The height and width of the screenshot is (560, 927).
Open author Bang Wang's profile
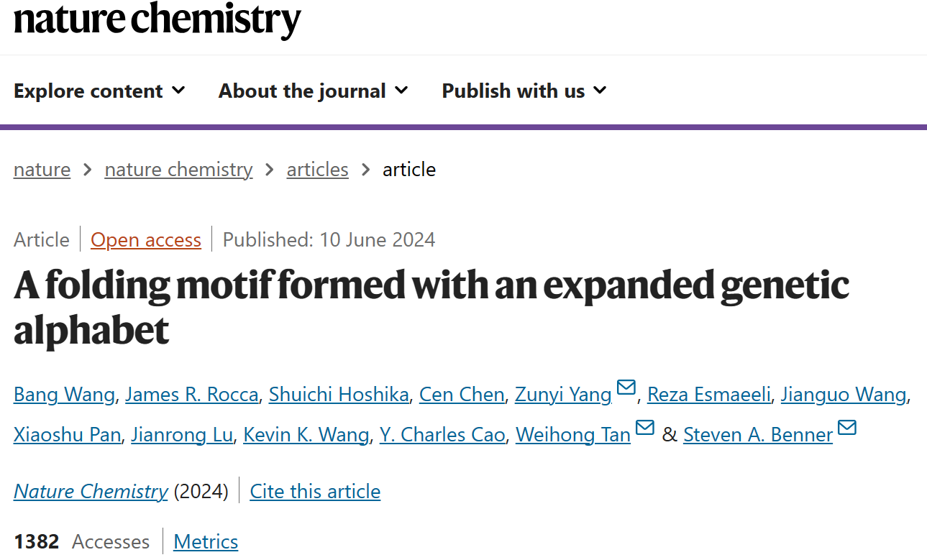tap(64, 395)
